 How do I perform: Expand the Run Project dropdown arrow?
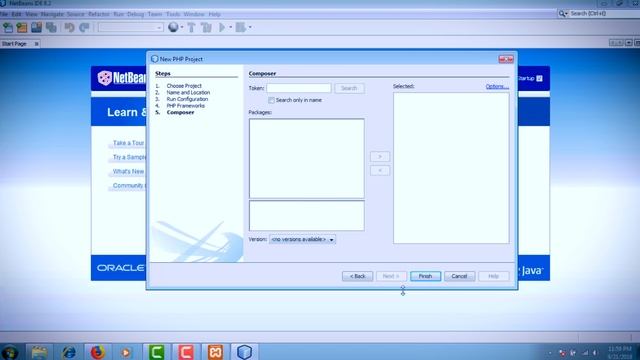pyautogui.click(x=230, y=27)
